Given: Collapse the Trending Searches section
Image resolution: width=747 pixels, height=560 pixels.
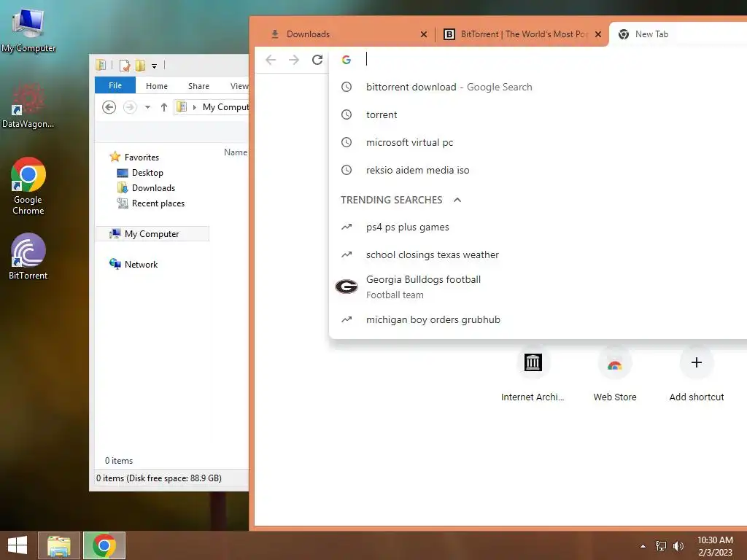Looking at the screenshot, I should point(457,200).
